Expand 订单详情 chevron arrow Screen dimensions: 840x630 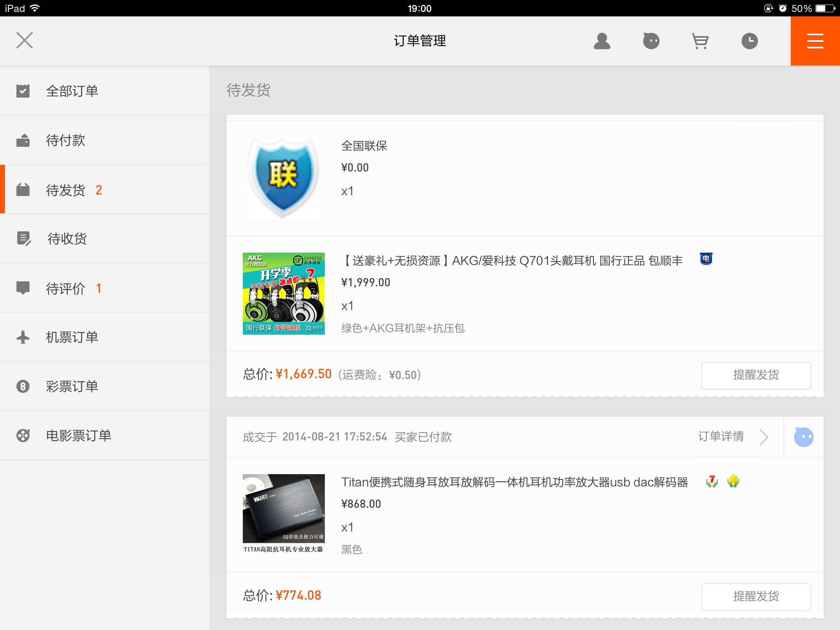[763, 437]
